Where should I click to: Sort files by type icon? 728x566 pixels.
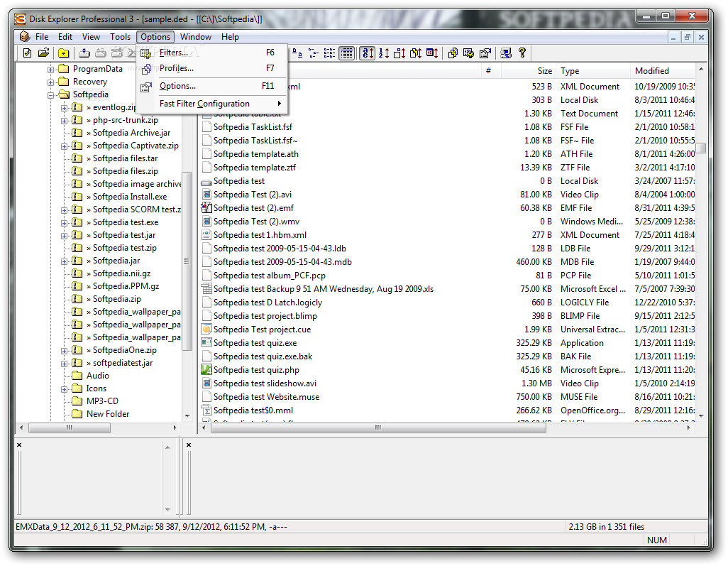coord(416,53)
